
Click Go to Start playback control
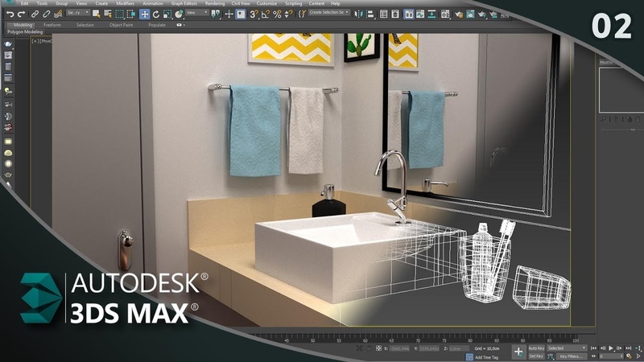tap(593, 348)
